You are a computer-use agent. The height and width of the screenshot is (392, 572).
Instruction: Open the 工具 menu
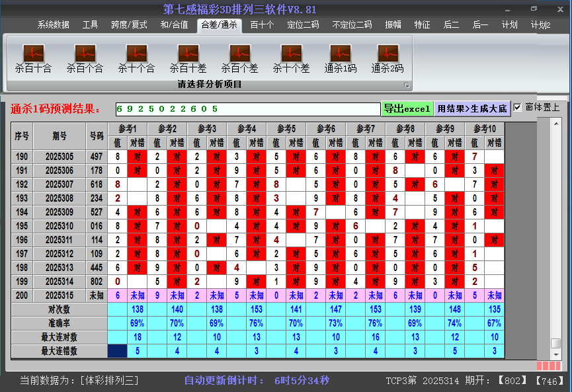pyautogui.click(x=90, y=25)
